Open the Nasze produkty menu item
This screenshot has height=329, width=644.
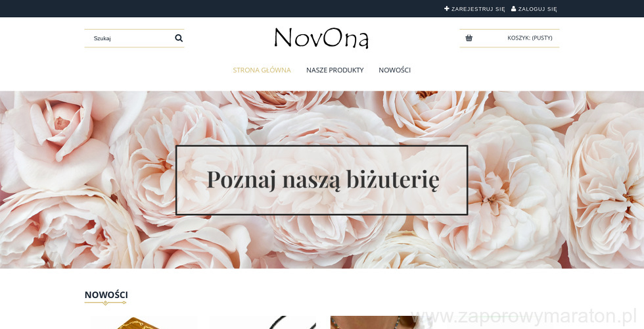click(x=334, y=70)
